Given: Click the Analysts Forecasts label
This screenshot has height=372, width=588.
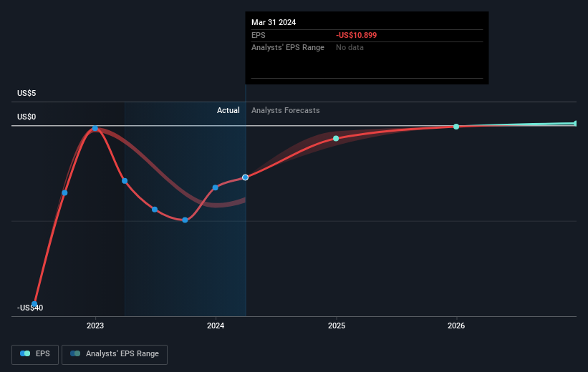Looking at the screenshot, I should click(x=285, y=110).
